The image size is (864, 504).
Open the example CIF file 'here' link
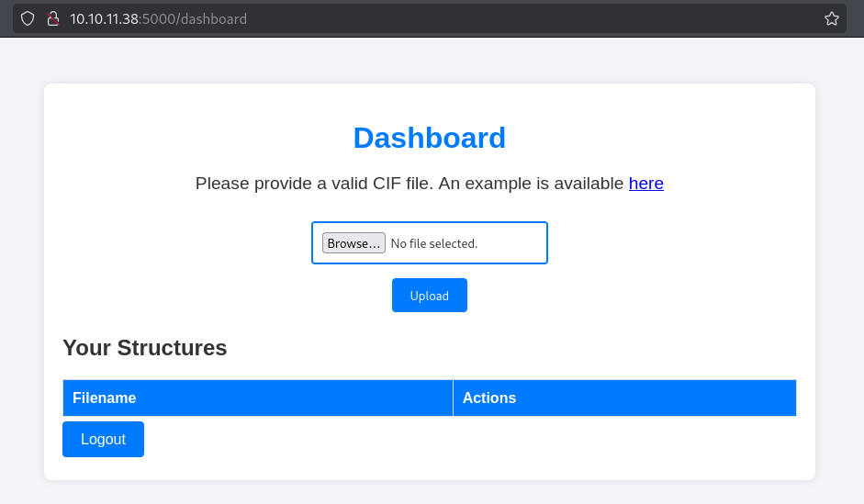pyautogui.click(x=645, y=183)
